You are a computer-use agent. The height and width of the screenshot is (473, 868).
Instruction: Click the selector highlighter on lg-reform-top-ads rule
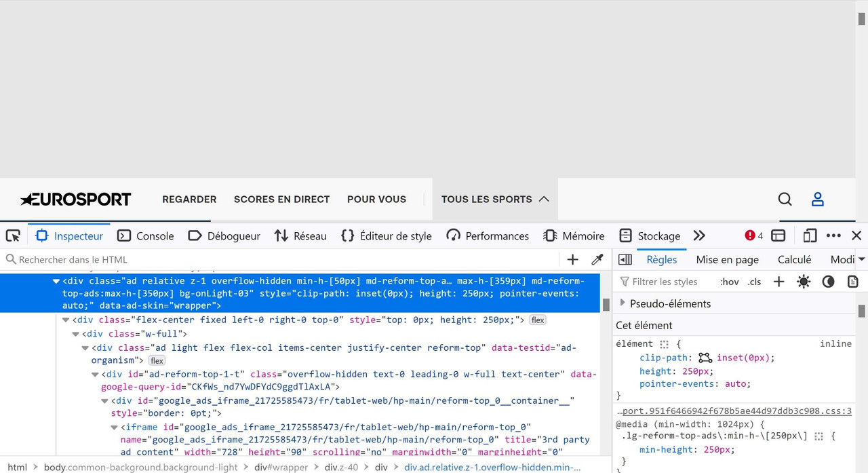coord(818,436)
